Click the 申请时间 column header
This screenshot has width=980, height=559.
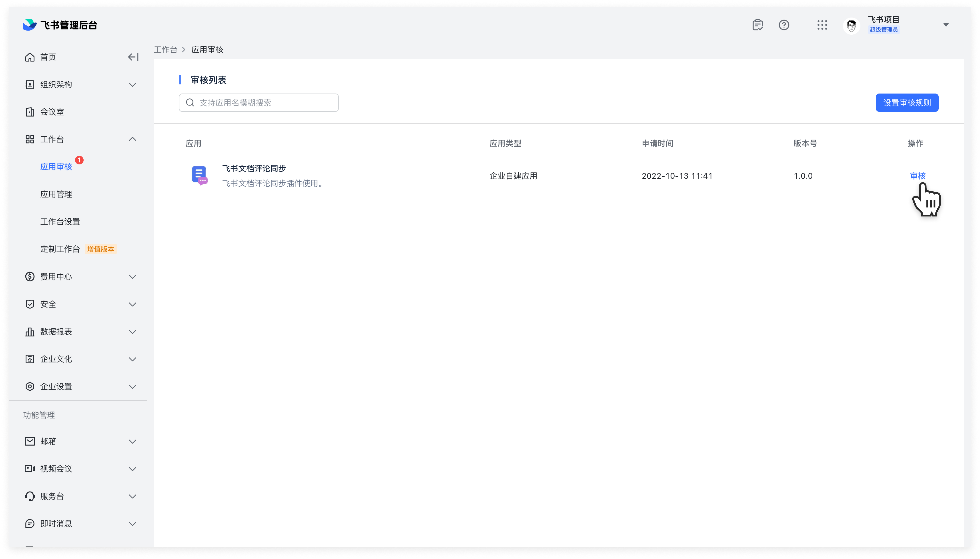pyautogui.click(x=657, y=144)
